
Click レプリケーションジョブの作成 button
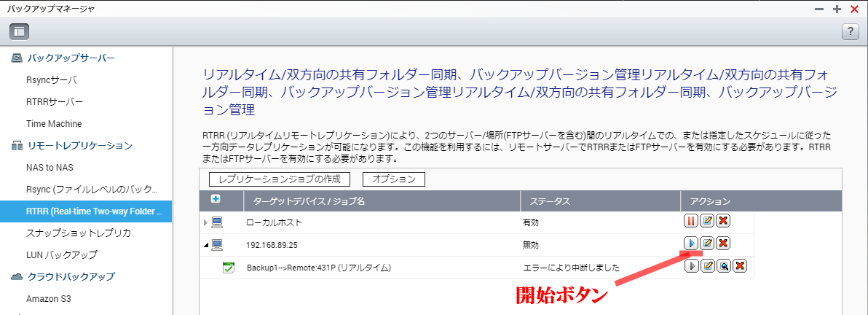point(278,179)
